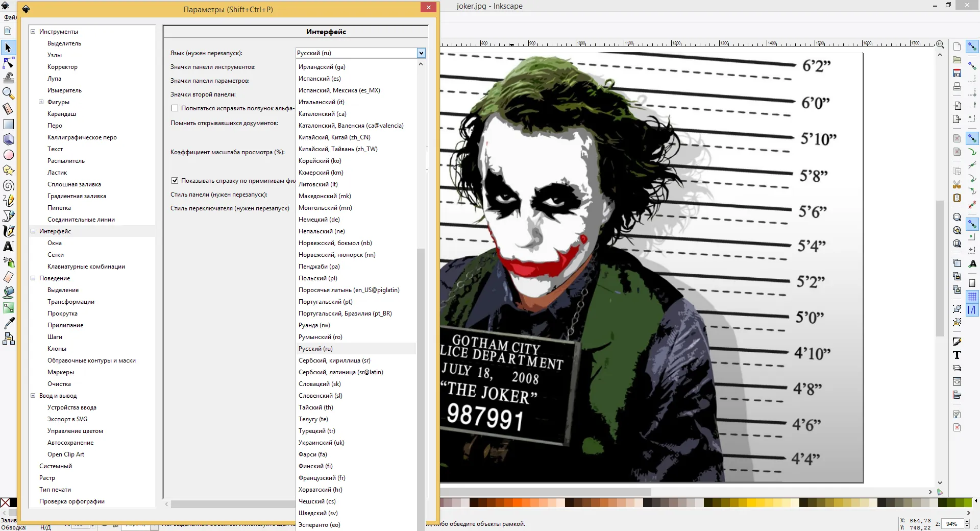Import a file using the import icon
This screenshot has width=980, height=531.
957,106
